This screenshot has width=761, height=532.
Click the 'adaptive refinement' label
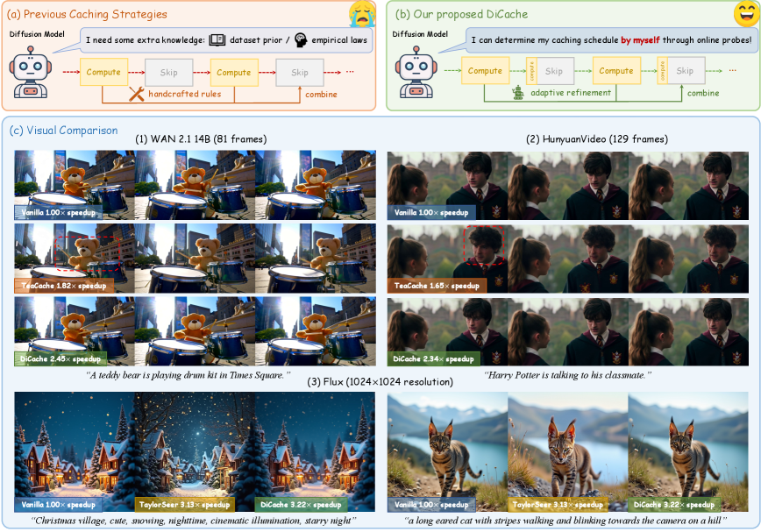click(571, 93)
